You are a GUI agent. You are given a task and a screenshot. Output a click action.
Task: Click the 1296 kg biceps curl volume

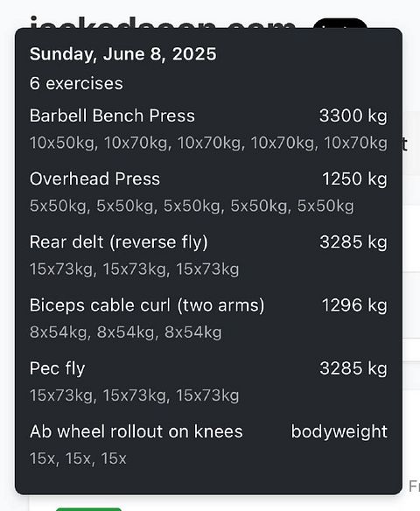[354, 305]
